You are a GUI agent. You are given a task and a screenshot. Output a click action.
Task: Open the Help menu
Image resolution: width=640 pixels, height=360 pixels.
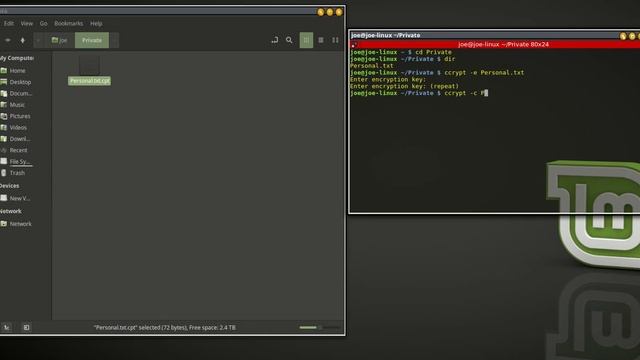pyautogui.click(x=96, y=23)
